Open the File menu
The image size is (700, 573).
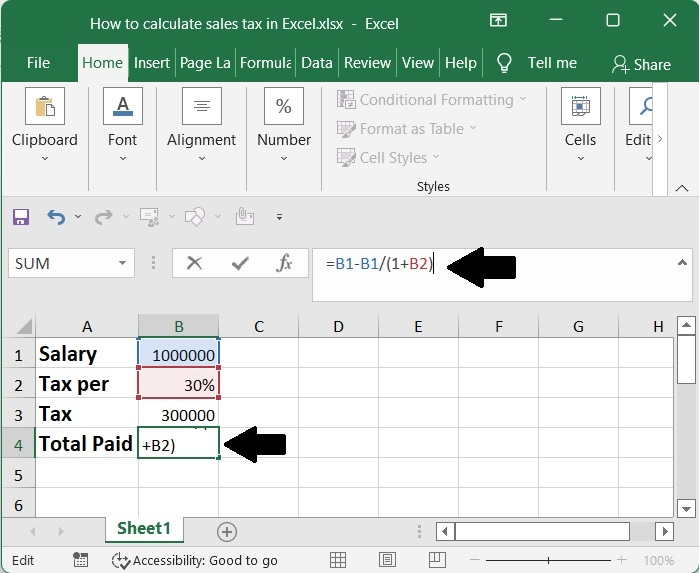click(38, 62)
